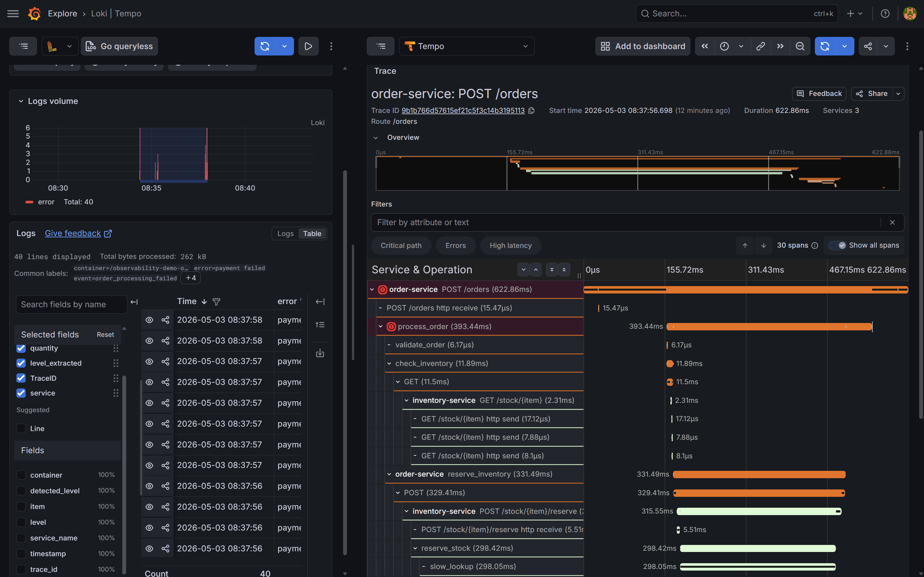Open the trace Share dropdown arrow
Screen dimensions: 924x577
pos(898,94)
